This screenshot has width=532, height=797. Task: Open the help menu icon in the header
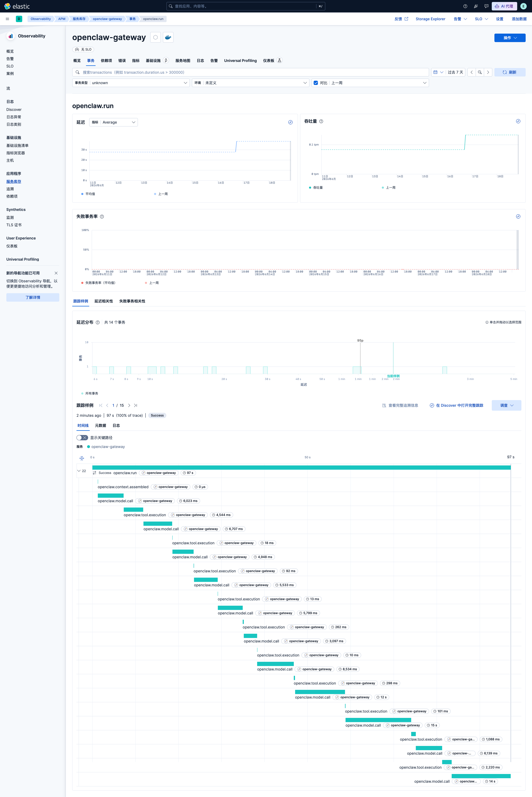(x=465, y=6)
